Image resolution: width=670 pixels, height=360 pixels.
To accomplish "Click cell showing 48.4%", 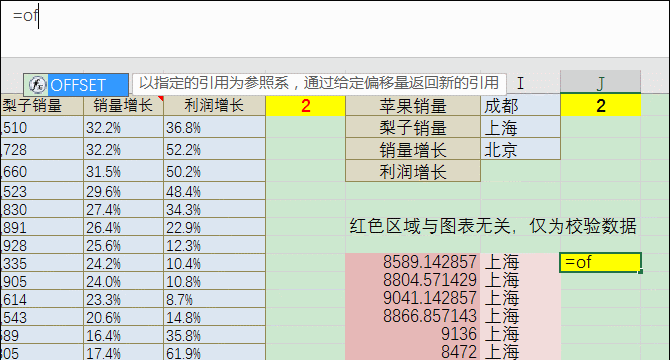I will coord(215,191).
